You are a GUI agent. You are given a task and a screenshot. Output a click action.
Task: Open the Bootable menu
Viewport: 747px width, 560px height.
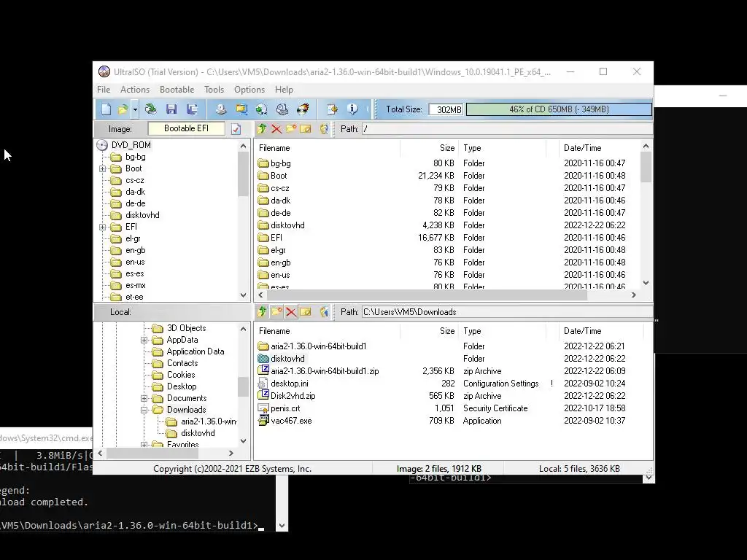177,90
